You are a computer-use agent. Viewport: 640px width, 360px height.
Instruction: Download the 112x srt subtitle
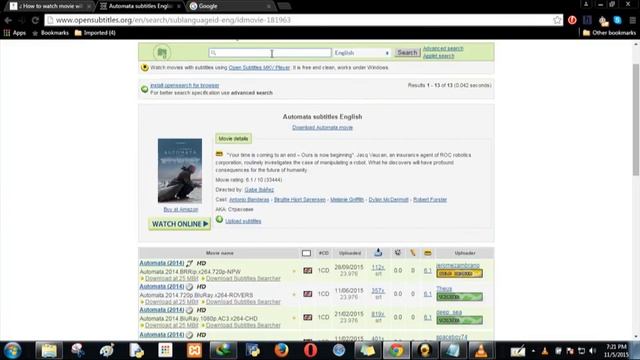point(378,267)
